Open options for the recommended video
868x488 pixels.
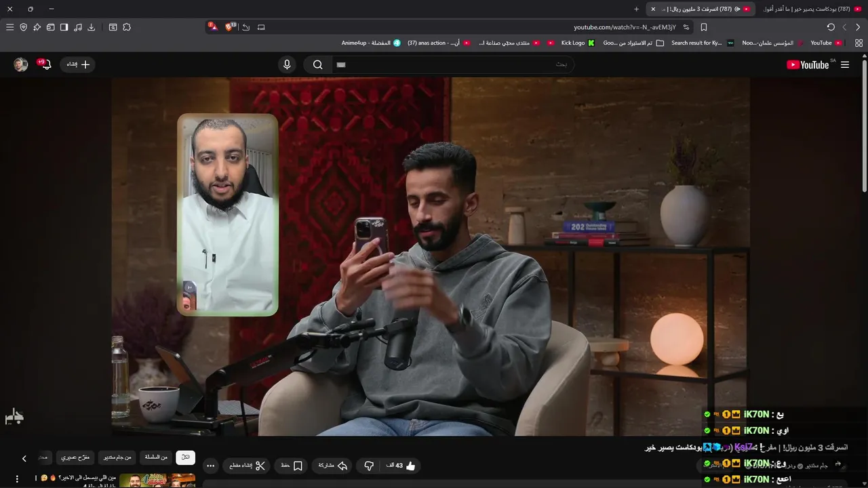click(x=18, y=479)
